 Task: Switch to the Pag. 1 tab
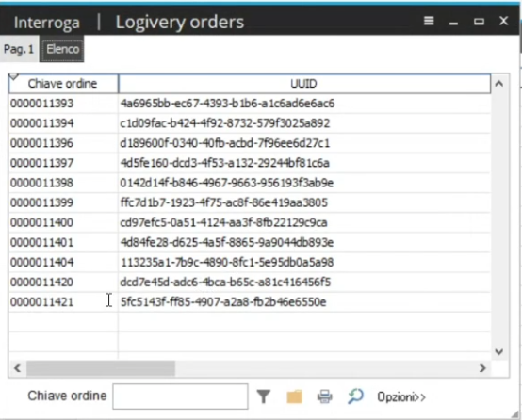coord(19,49)
